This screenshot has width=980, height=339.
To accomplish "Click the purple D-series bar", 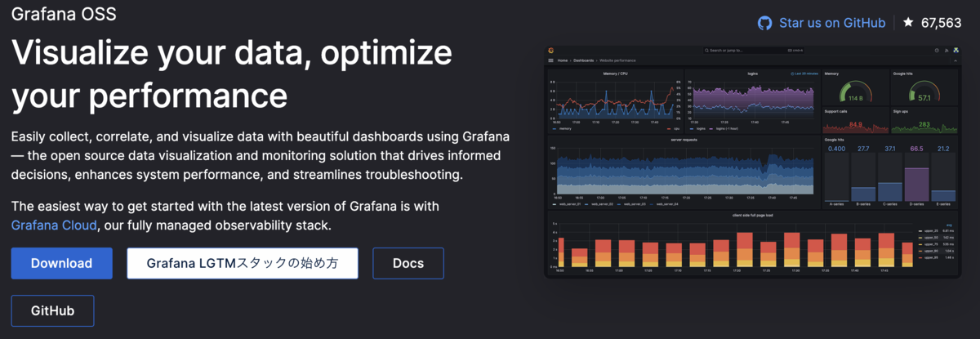I will click(916, 185).
